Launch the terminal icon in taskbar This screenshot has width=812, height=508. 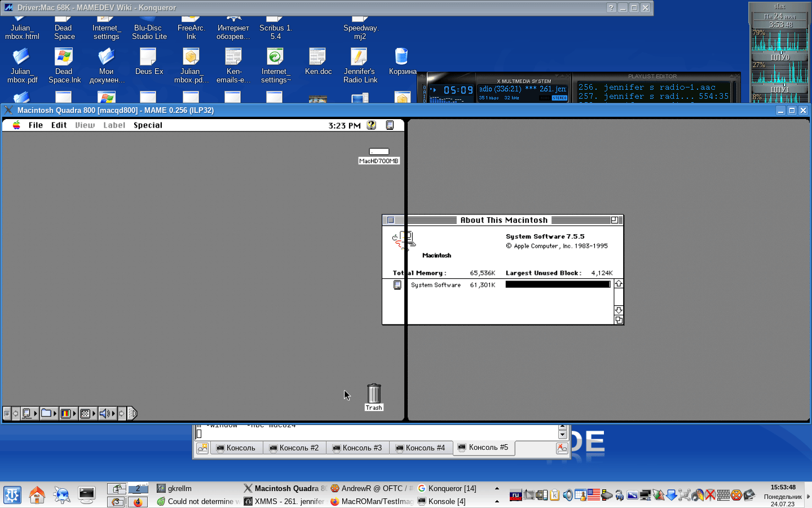coord(86,495)
